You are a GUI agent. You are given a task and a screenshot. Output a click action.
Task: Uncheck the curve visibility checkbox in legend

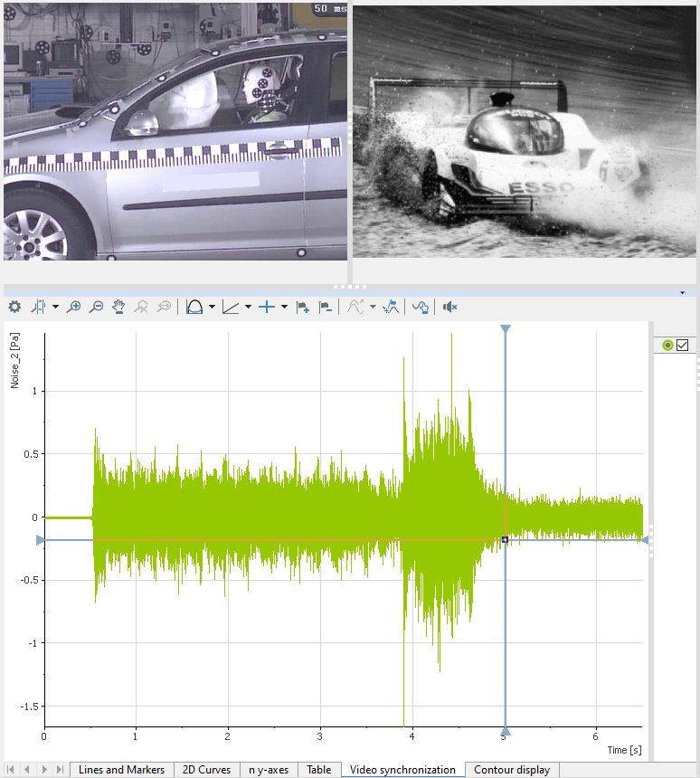tap(683, 345)
